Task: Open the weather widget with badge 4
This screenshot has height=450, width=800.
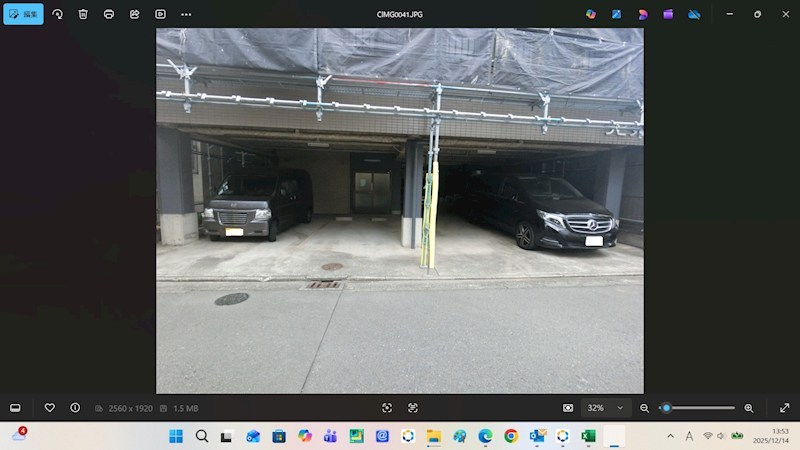Action: tap(19, 435)
